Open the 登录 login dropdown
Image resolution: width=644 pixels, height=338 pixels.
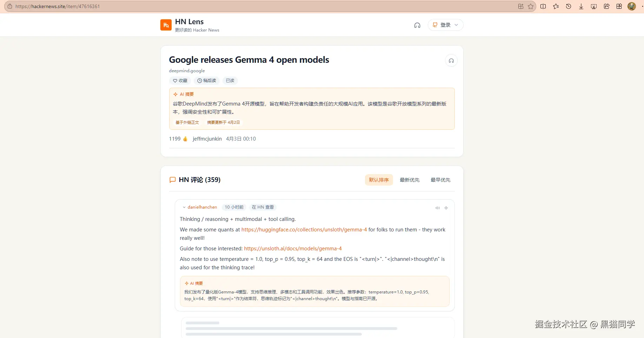(445, 25)
